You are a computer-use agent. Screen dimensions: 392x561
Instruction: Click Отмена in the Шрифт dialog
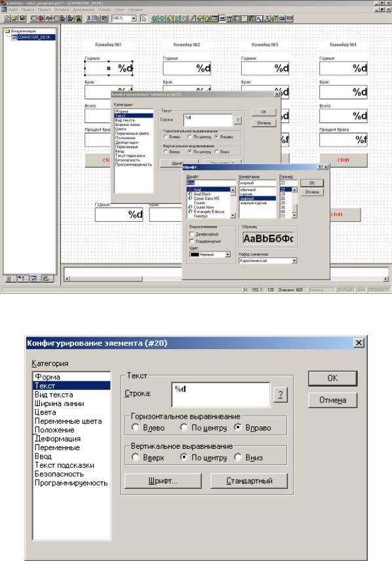[312, 192]
